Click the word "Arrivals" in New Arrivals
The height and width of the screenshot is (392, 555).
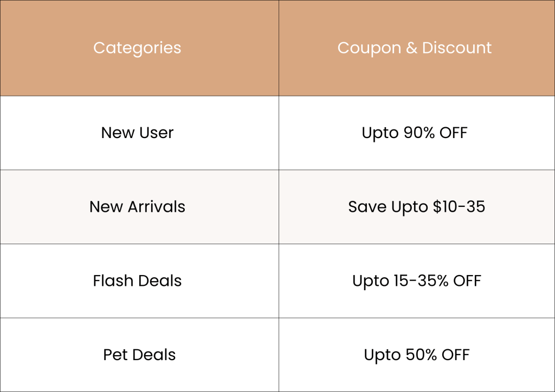156,207
